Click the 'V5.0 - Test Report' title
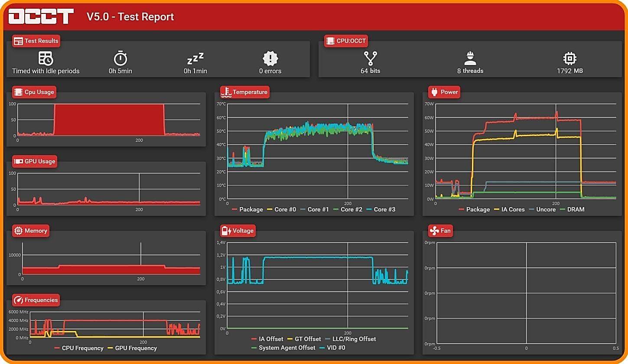 tap(130, 17)
